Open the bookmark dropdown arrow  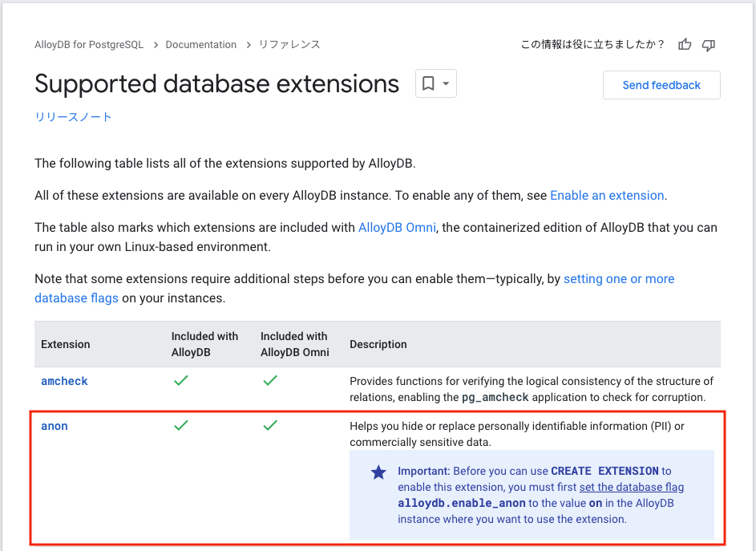(446, 83)
